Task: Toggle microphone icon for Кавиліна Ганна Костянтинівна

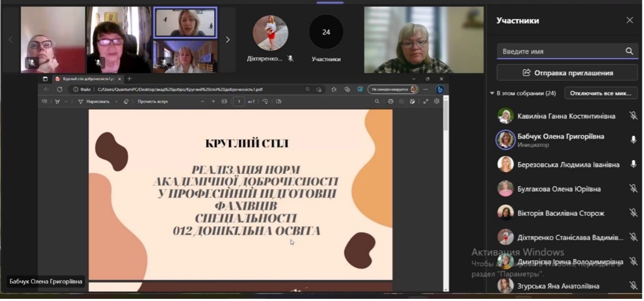Action: (x=633, y=116)
